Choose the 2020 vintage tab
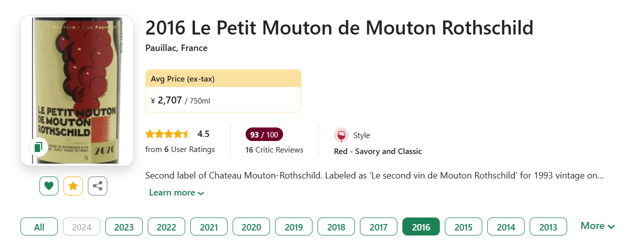This screenshot has height=249, width=644. coord(251,227)
